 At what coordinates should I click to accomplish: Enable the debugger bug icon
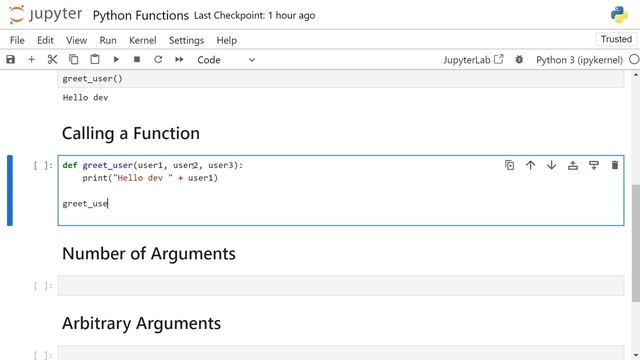pyautogui.click(x=519, y=60)
